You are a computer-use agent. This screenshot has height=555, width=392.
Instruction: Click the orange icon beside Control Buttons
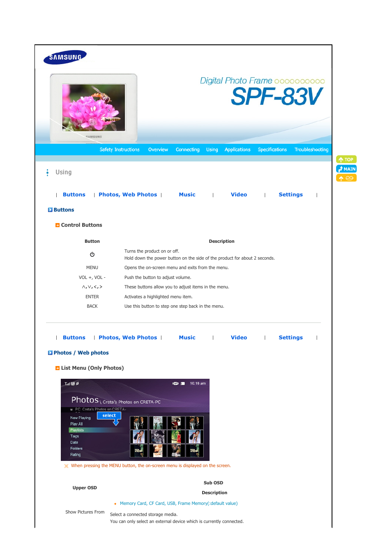tap(58, 225)
